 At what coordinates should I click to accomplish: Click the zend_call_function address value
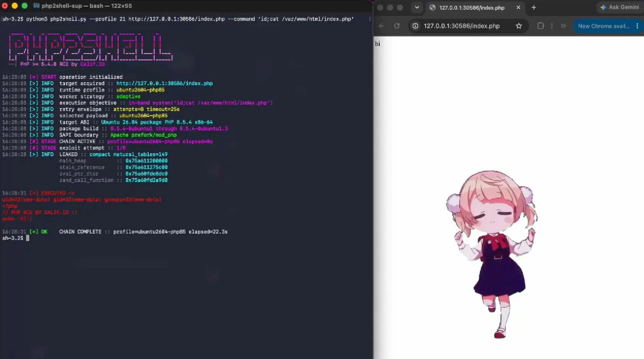click(146, 180)
